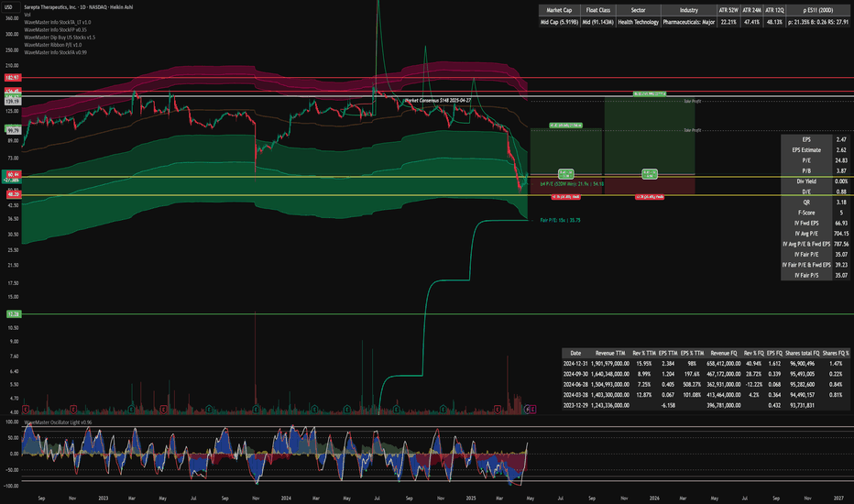Viewport: 854px width, 504px height.
Task: Click the F-Score row label
Action: 806,213
